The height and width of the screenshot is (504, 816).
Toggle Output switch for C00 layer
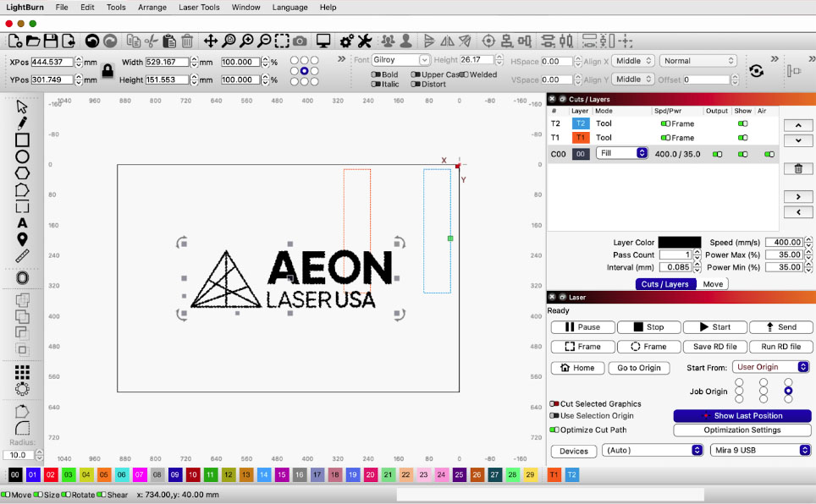point(717,155)
